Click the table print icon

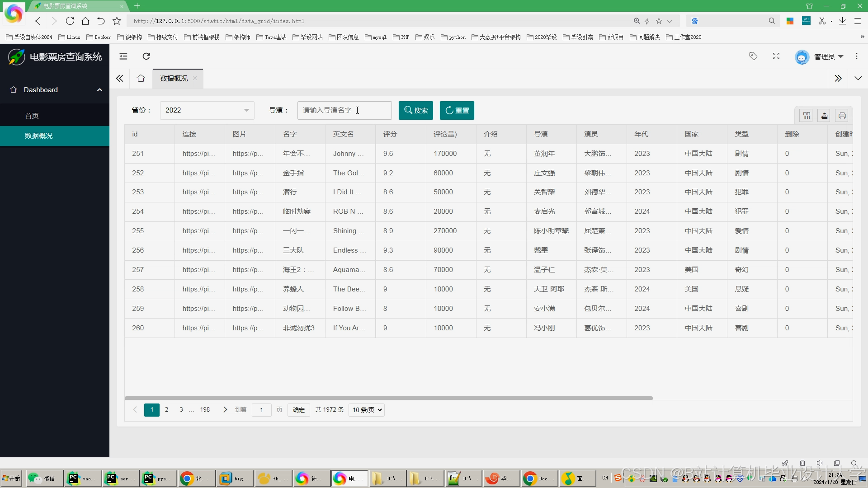[842, 116]
